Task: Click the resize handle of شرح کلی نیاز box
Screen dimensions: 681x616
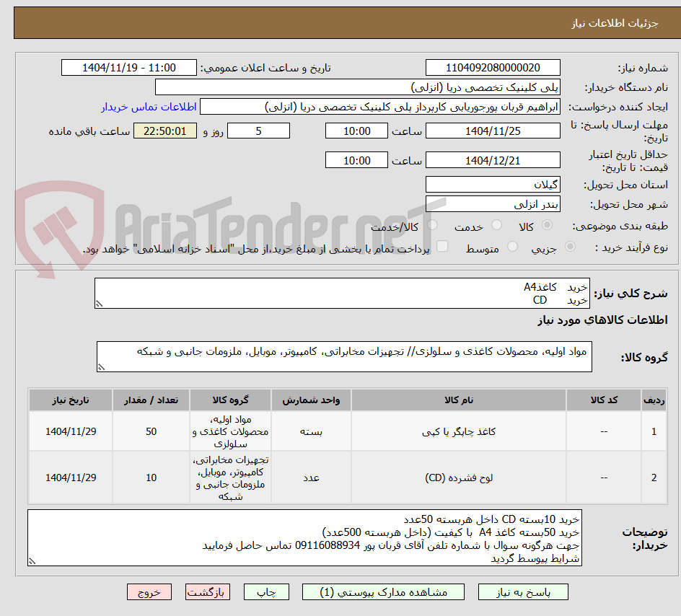Action: pyautogui.click(x=99, y=304)
